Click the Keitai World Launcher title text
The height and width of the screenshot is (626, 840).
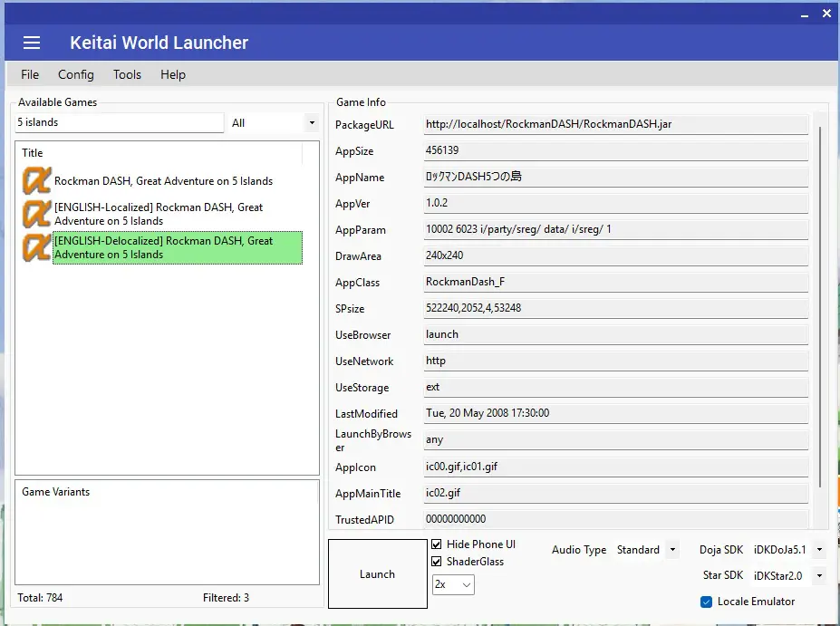pyautogui.click(x=159, y=43)
